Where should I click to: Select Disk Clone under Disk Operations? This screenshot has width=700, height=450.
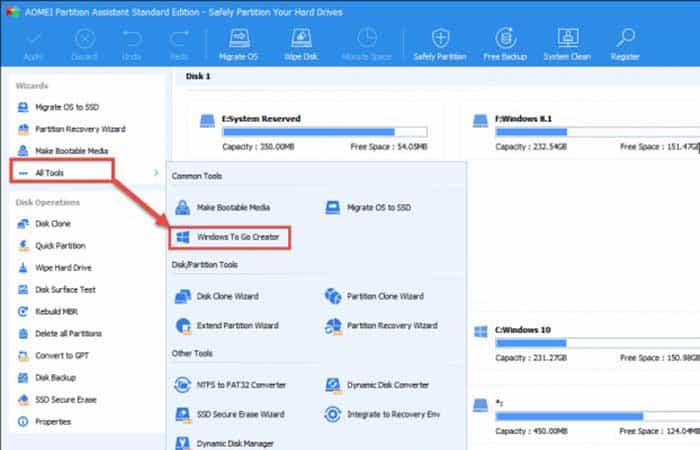[x=44, y=224]
